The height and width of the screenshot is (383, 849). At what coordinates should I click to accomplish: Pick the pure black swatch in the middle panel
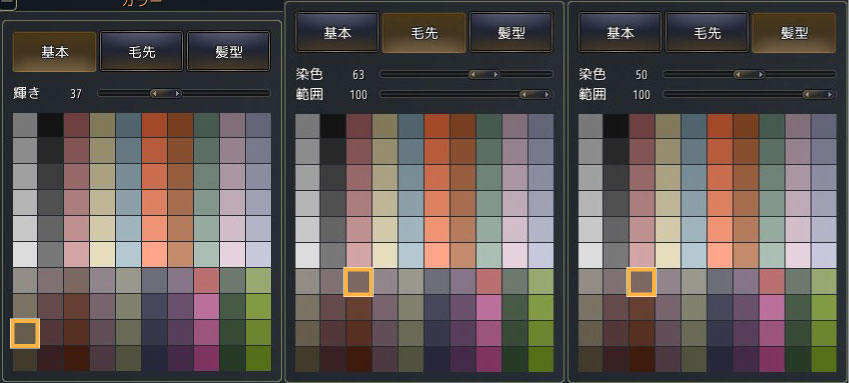(333, 126)
